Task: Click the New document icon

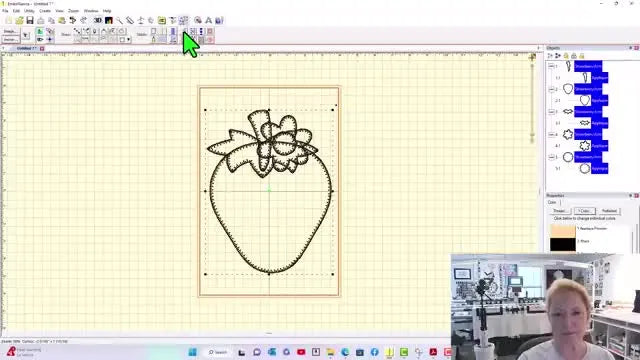Action: (9, 20)
